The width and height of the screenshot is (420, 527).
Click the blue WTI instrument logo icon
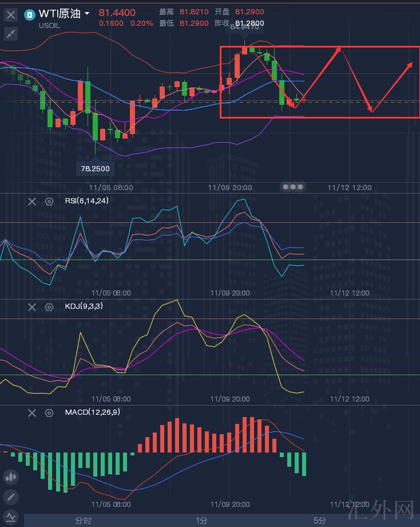coord(30,15)
